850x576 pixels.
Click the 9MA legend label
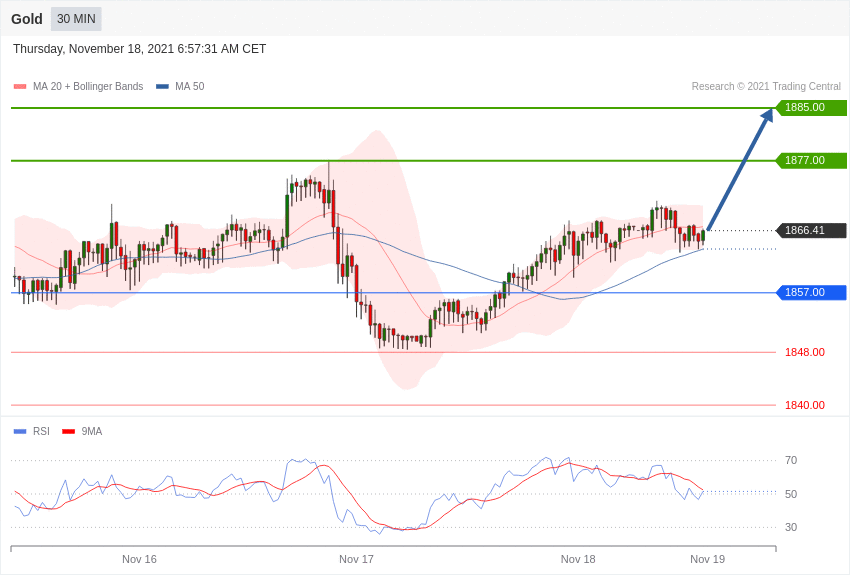pyautogui.click(x=92, y=431)
